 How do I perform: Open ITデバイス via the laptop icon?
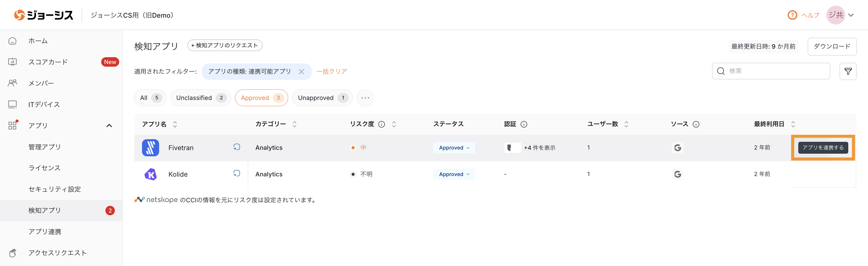click(12, 104)
